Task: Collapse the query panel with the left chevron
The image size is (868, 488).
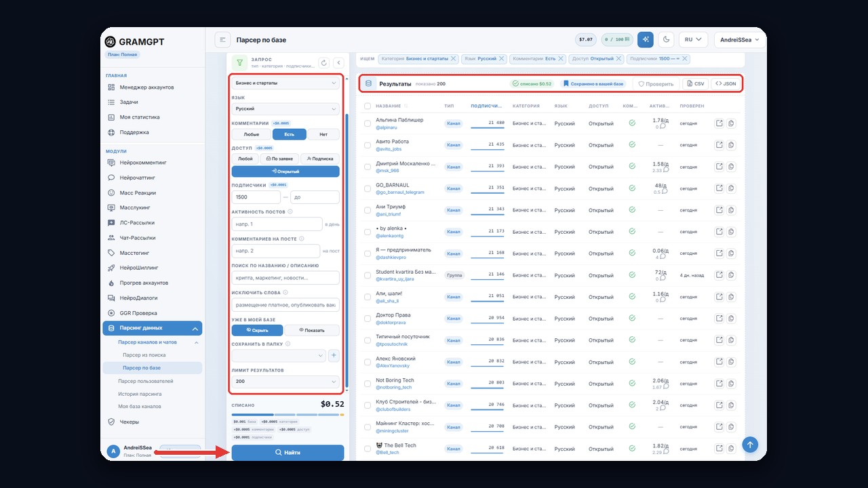Action: click(338, 63)
